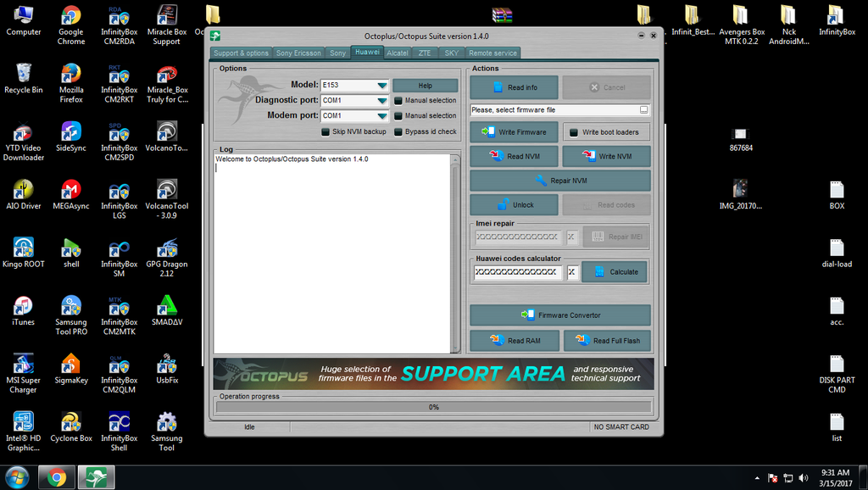Open the Google Chrome desktop shortcut

pyautogui.click(x=71, y=25)
